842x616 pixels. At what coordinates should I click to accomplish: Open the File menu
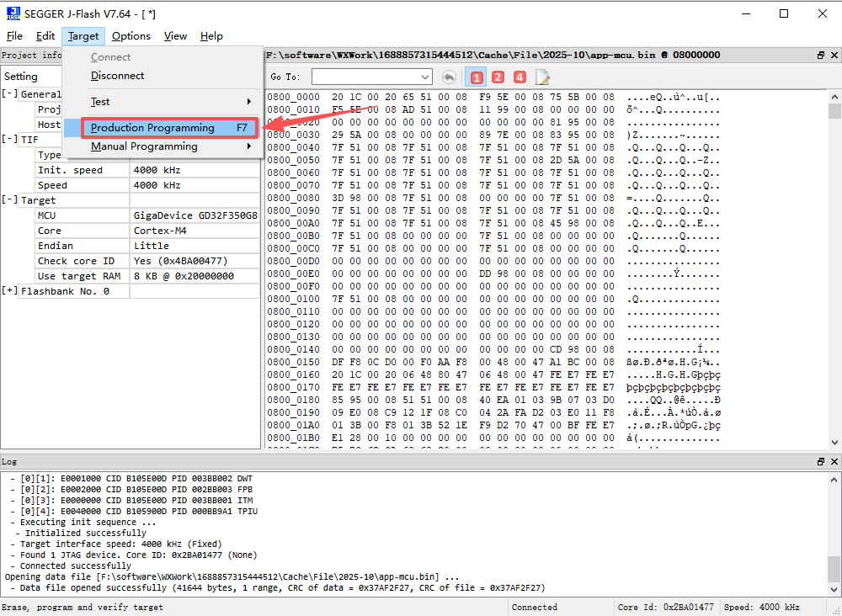coord(14,36)
